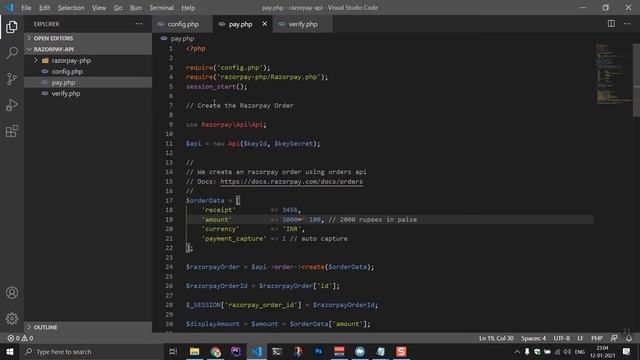Open the Accounts menu icon

click(12, 293)
